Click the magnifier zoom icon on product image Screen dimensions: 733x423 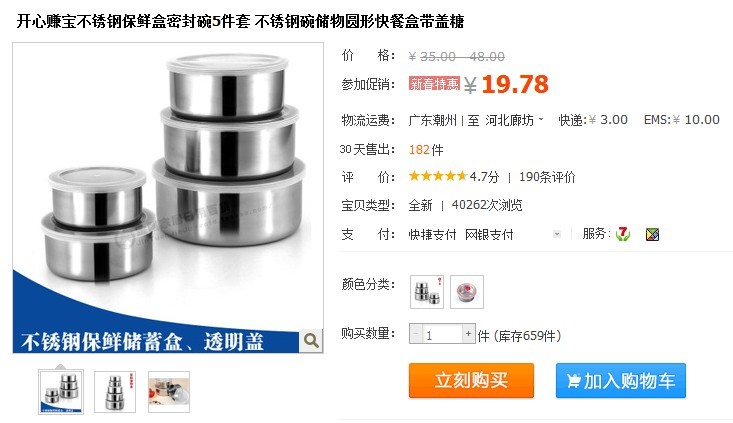tap(311, 341)
